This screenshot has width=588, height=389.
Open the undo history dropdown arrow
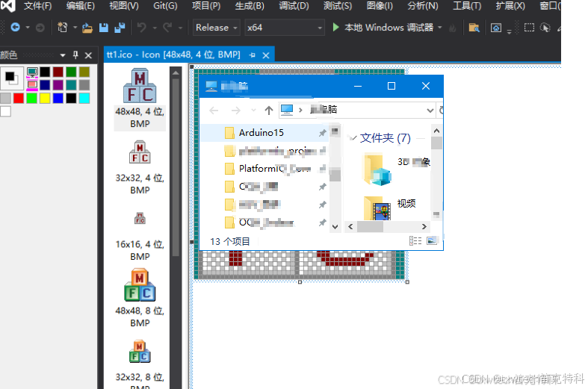pyautogui.click(x=155, y=28)
